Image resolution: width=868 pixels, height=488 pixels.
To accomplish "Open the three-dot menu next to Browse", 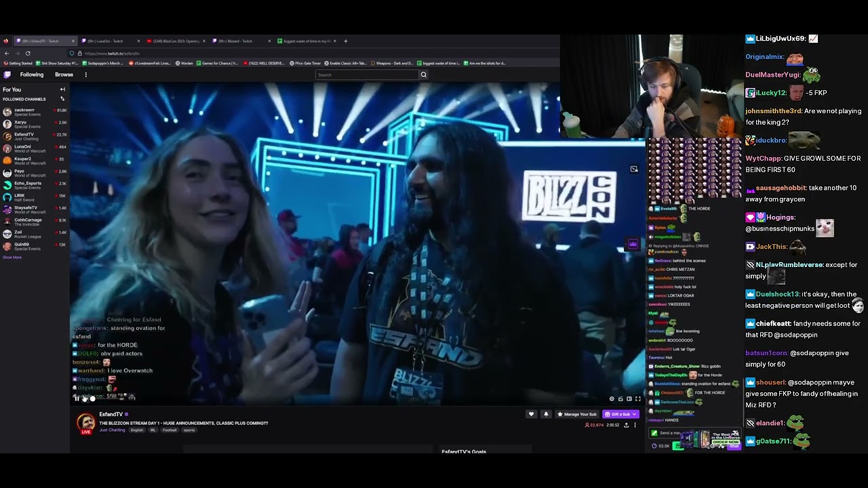I will pos(85,75).
